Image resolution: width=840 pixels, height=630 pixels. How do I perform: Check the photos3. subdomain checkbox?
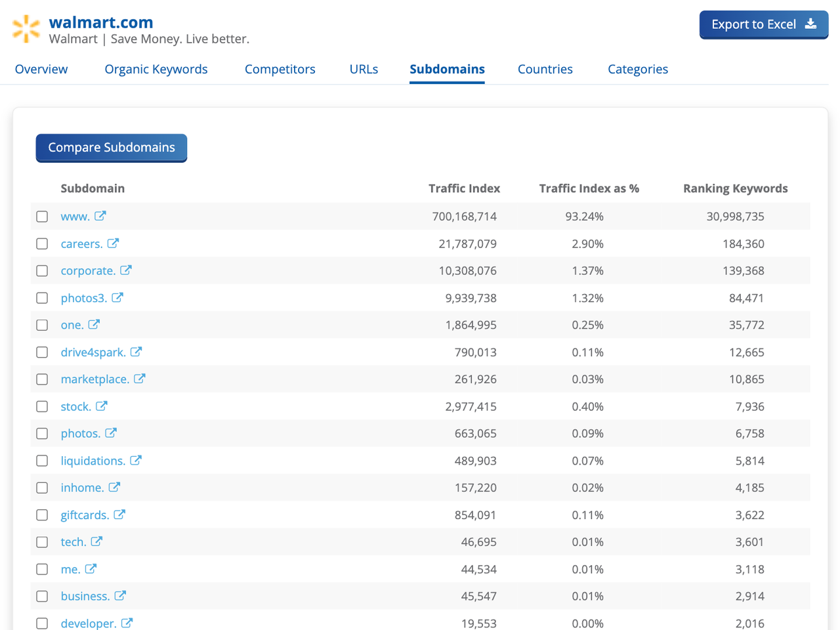point(42,298)
